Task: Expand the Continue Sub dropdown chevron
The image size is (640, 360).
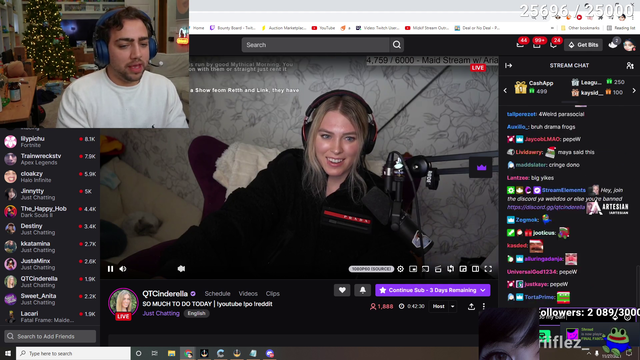Action: point(483,290)
